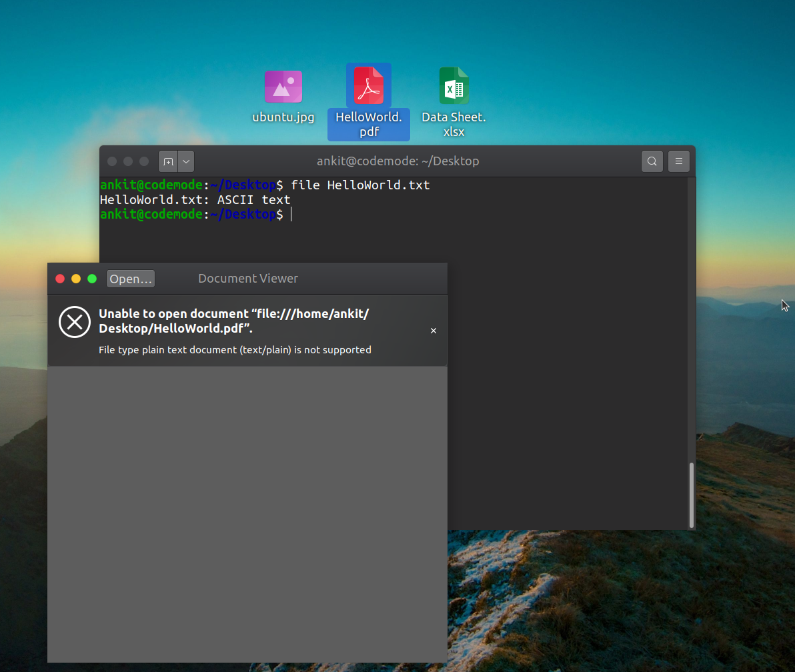Maximize Document Viewer with the green button
Viewport: 795px width, 672px height.
pos(92,279)
